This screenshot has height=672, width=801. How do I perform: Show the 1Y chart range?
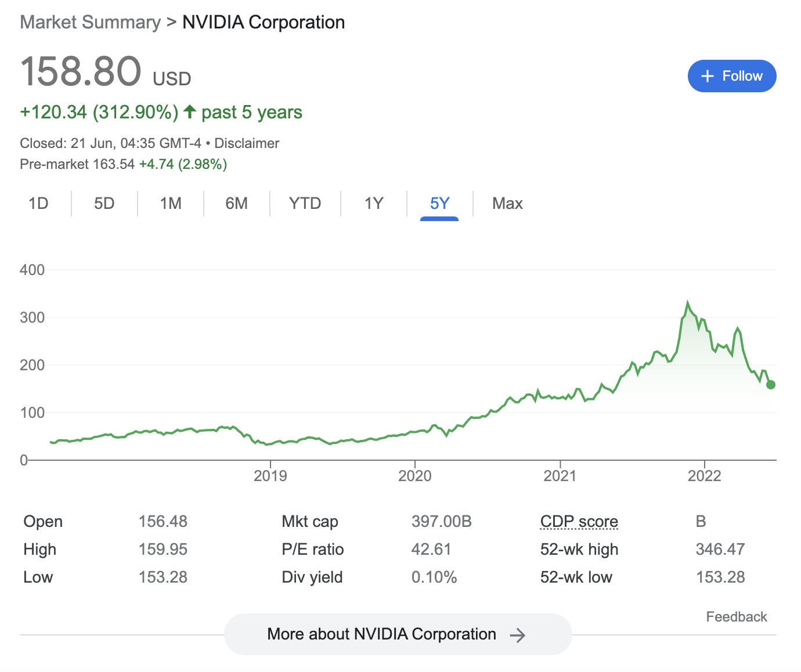pyautogui.click(x=374, y=204)
